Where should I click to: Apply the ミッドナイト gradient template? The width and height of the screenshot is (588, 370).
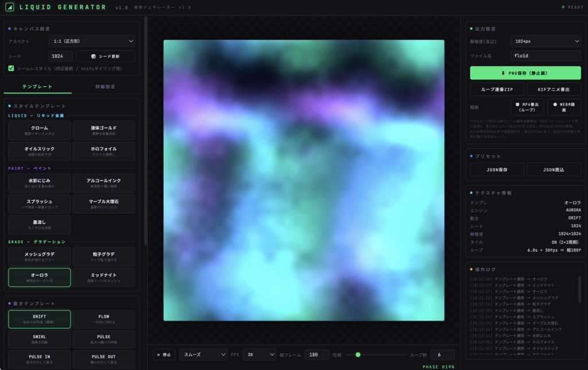pyautogui.click(x=103, y=277)
